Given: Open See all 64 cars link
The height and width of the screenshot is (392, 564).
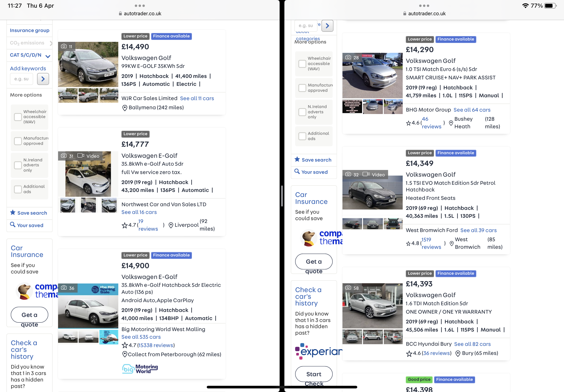Looking at the screenshot, I should 472,110.
